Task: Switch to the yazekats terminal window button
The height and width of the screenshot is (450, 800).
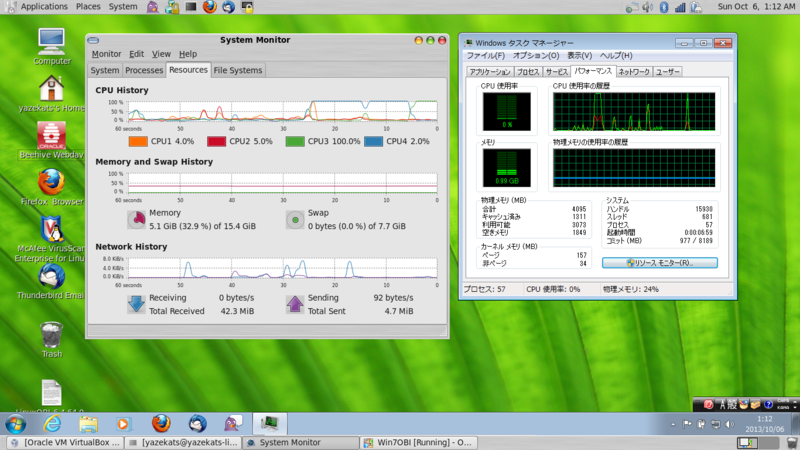Action: click(x=183, y=443)
